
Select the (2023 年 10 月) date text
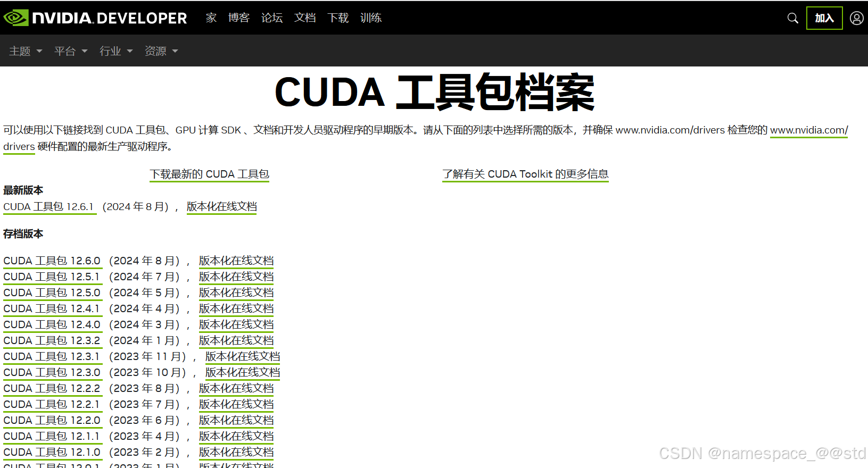(148, 373)
